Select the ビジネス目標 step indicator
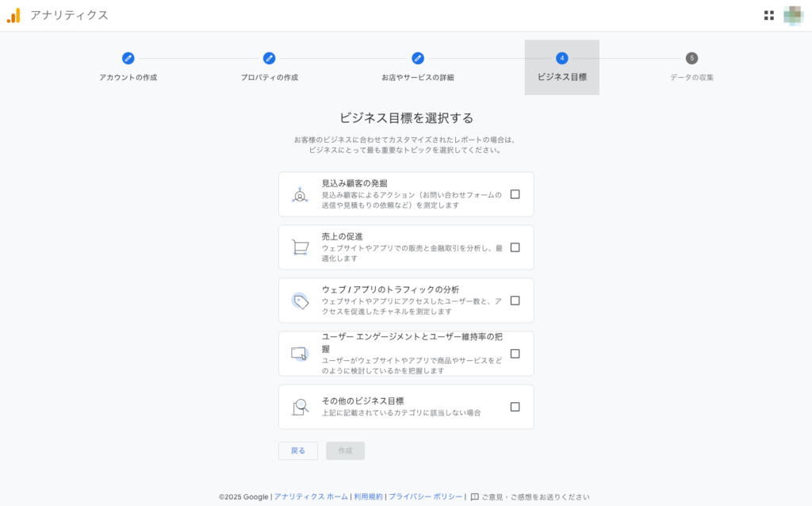 click(x=561, y=59)
